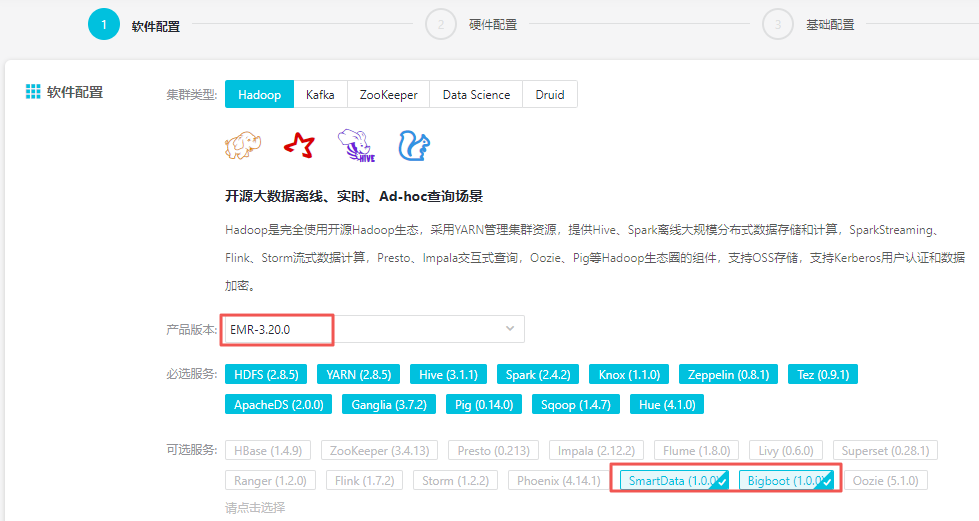
Task: Click the 软件配置 step label at top
Action: click(156, 26)
